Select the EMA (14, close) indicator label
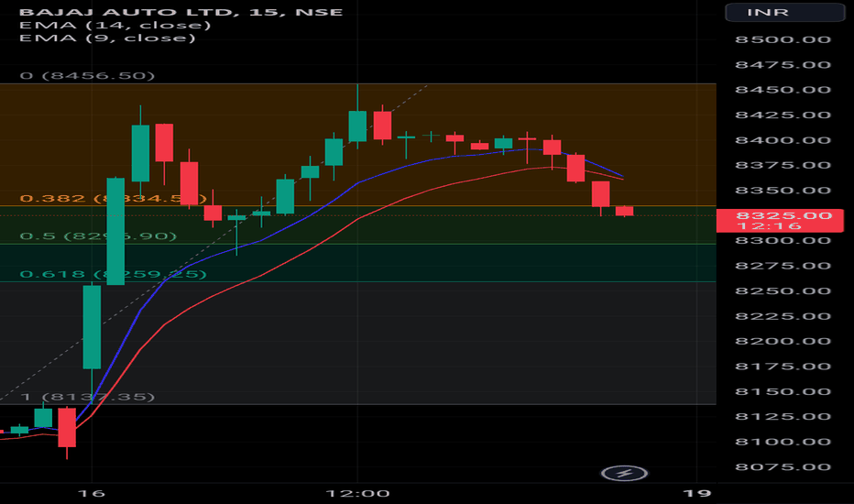Viewport: 854px width, 504px height. point(115,25)
